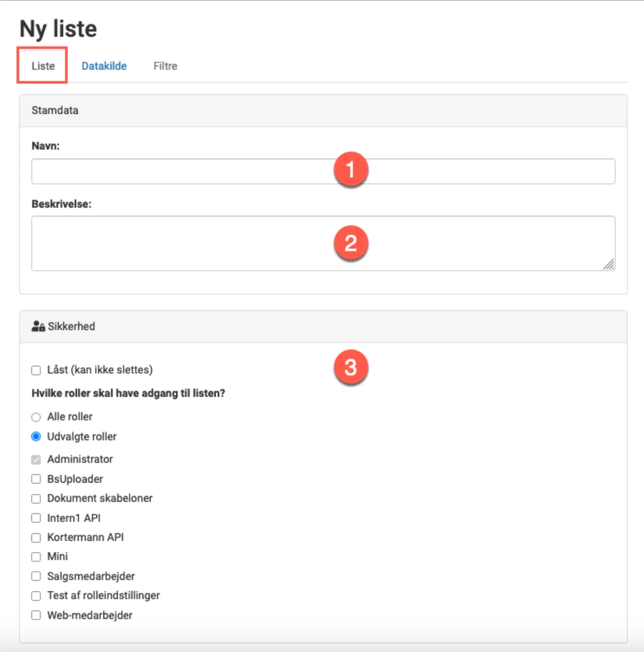Check the Dokument skabeloner checkbox
The width and height of the screenshot is (644, 652).
[36, 499]
